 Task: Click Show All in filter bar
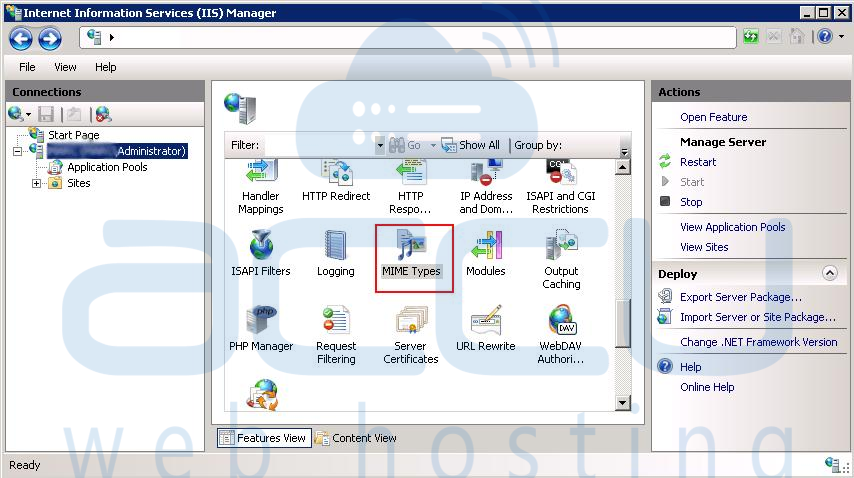pyautogui.click(x=471, y=145)
